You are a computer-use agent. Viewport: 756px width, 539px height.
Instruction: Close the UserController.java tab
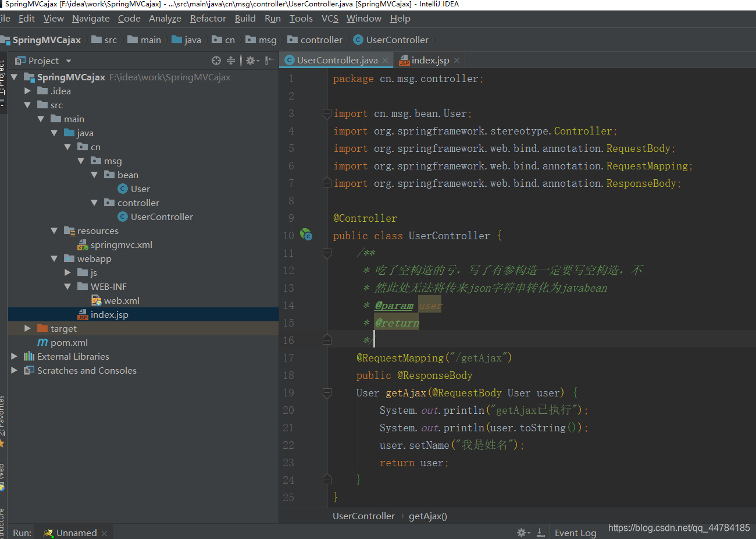pyautogui.click(x=385, y=61)
